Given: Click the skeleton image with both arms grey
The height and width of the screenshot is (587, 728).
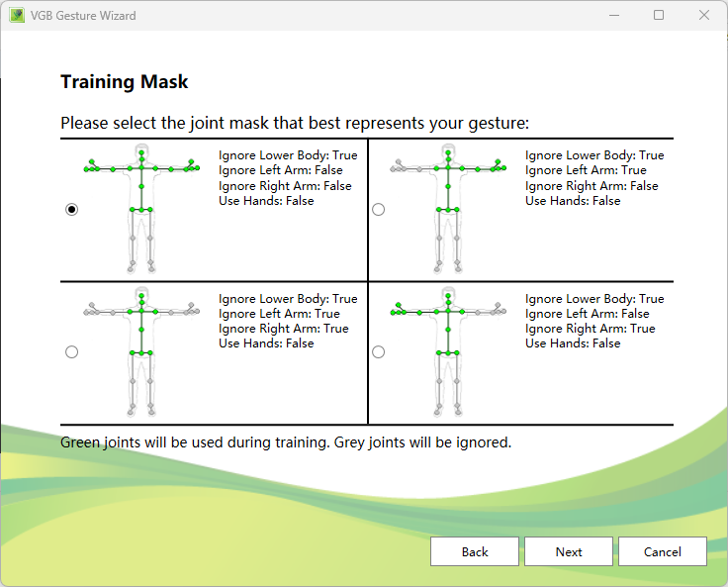Looking at the screenshot, I should 141,351.
